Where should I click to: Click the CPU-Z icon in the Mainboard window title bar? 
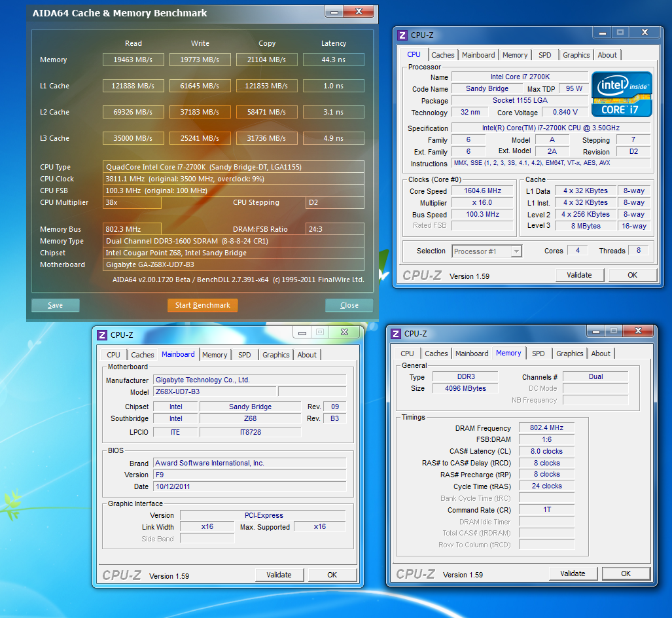pyautogui.click(x=102, y=335)
